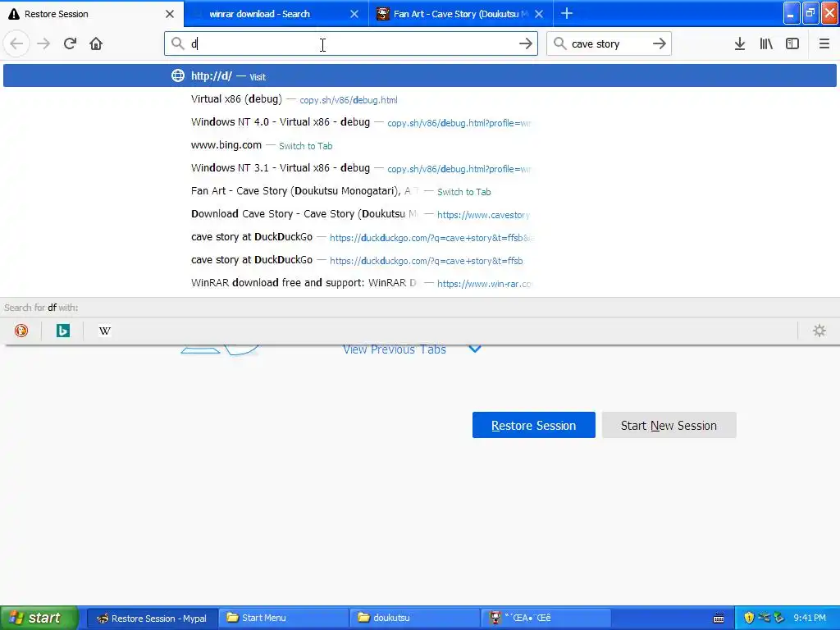Select the doukutsu taskbar folder
Image resolution: width=840 pixels, height=630 pixels.
[x=414, y=619]
